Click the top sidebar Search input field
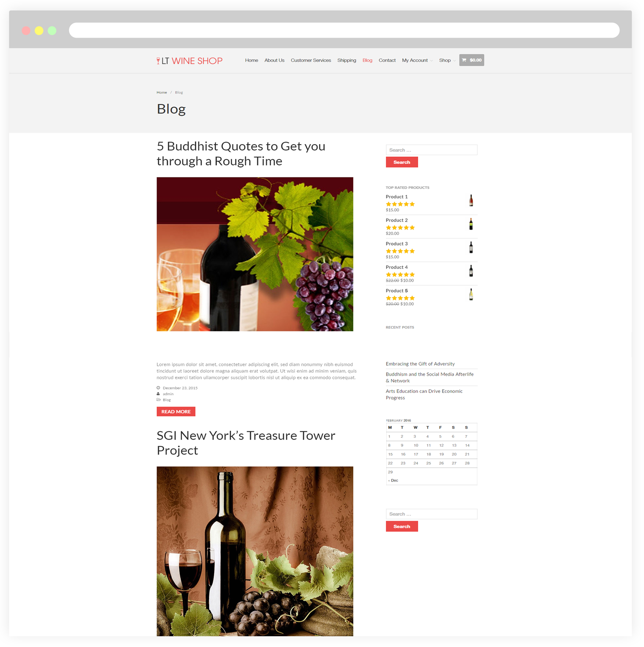Image resolution: width=644 pixels, height=647 pixels. tap(431, 150)
